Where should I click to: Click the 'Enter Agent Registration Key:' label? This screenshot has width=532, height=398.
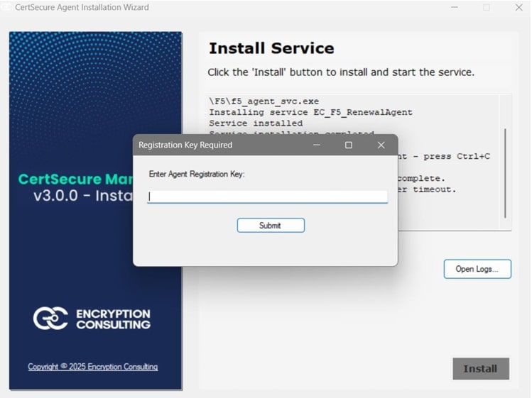click(197, 175)
